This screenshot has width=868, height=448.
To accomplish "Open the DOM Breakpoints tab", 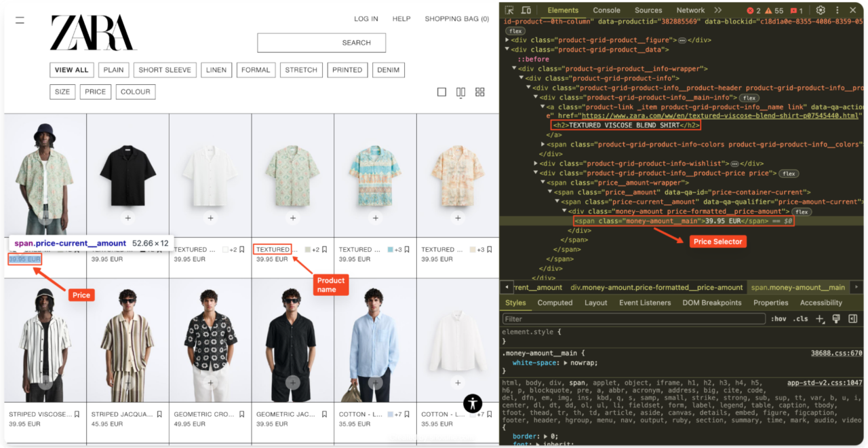I will point(712,303).
